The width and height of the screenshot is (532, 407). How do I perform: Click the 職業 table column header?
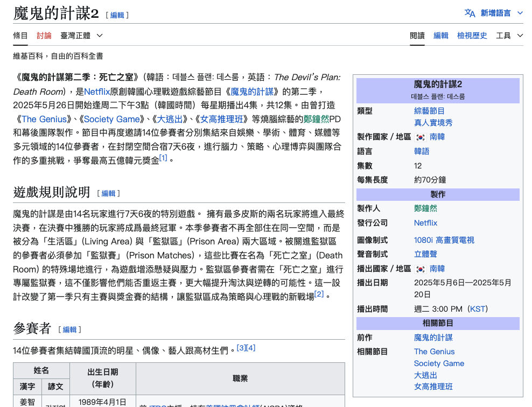tap(241, 378)
